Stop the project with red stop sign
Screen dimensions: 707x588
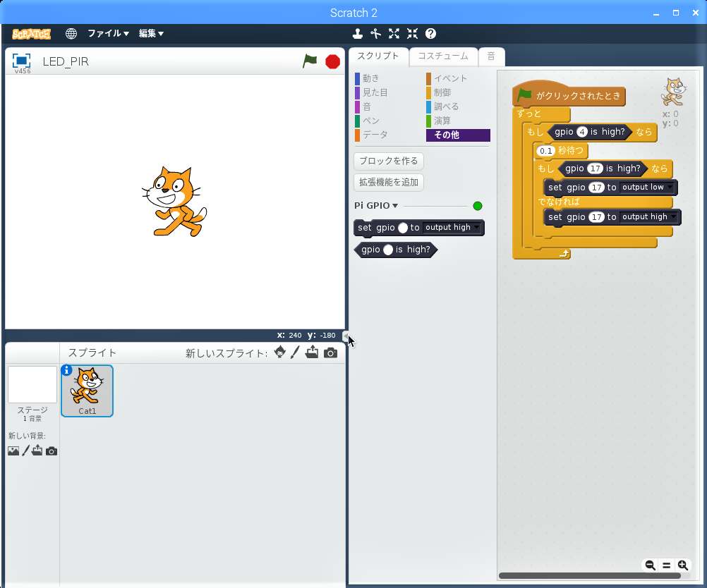pos(333,61)
